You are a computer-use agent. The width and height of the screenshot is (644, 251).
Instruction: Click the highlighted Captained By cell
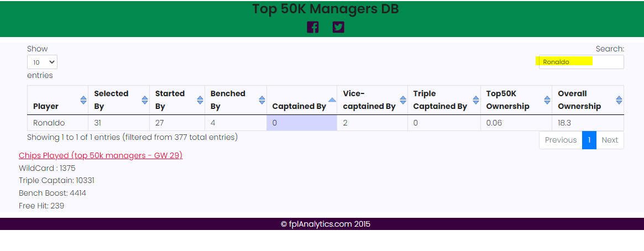(302, 123)
